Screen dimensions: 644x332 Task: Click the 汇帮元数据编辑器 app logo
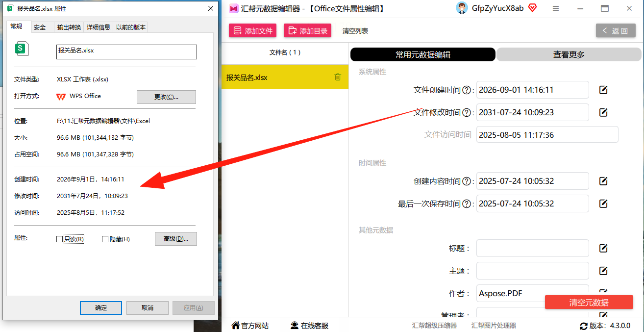pos(234,8)
